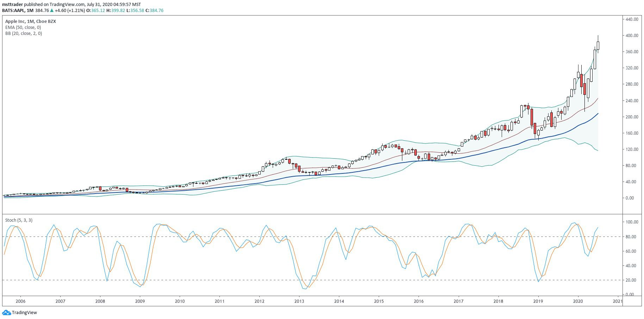
Task: Click the 2011 year label on time axis
Action: [x=219, y=301]
